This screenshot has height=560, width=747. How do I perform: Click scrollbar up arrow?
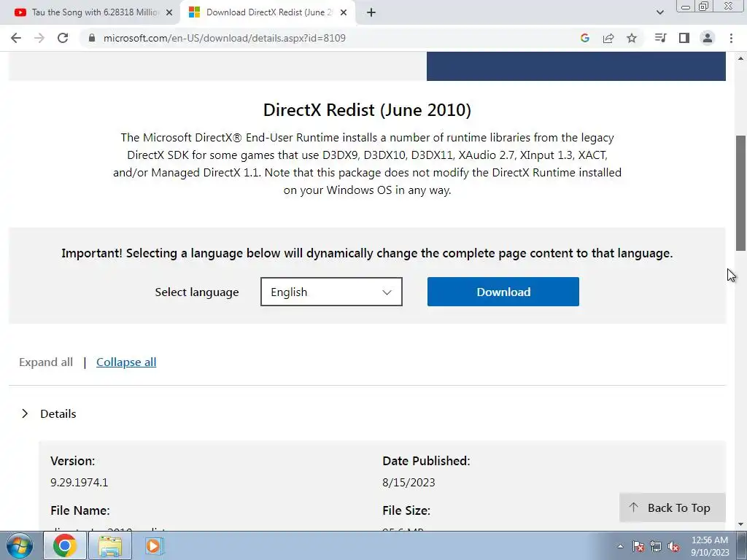(740, 58)
